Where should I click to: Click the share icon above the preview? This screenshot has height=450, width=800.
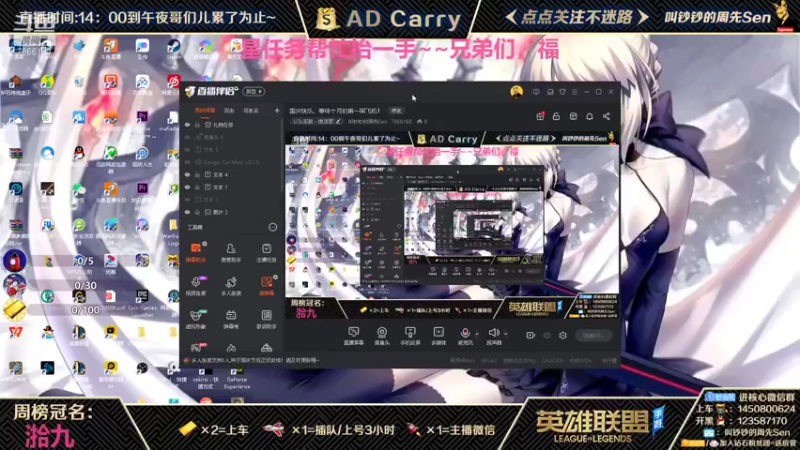click(x=606, y=116)
